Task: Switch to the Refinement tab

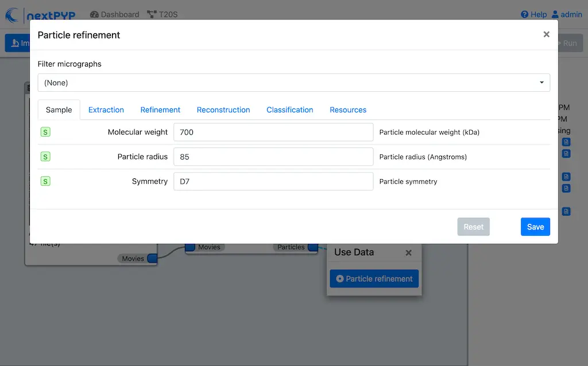Action: (160, 110)
